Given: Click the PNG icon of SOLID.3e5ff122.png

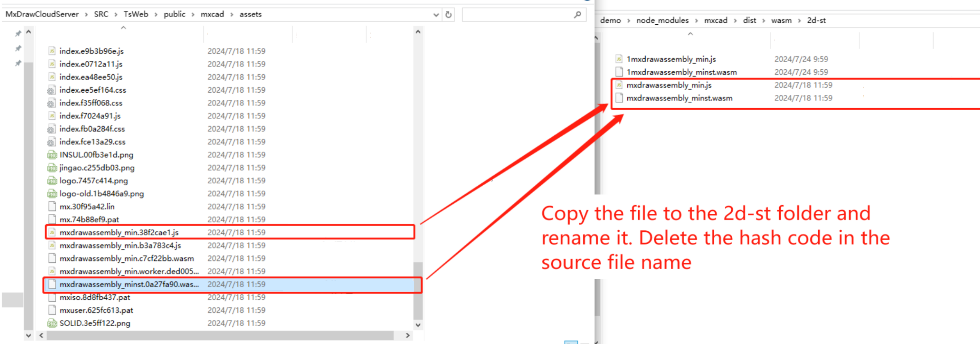Looking at the screenshot, I should (52, 323).
